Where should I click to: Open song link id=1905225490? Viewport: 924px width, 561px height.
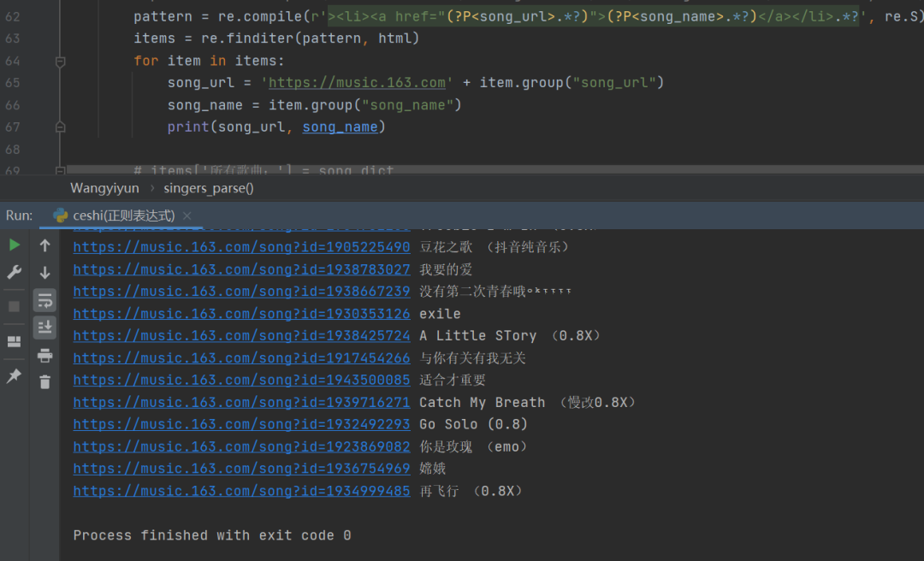coord(241,247)
